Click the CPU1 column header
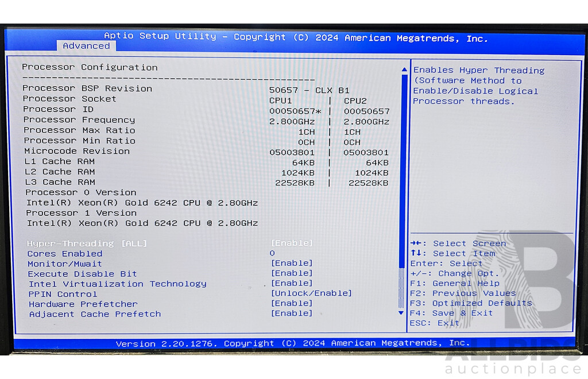Image resolution: width=588 pixels, height=379 pixels. click(x=280, y=101)
